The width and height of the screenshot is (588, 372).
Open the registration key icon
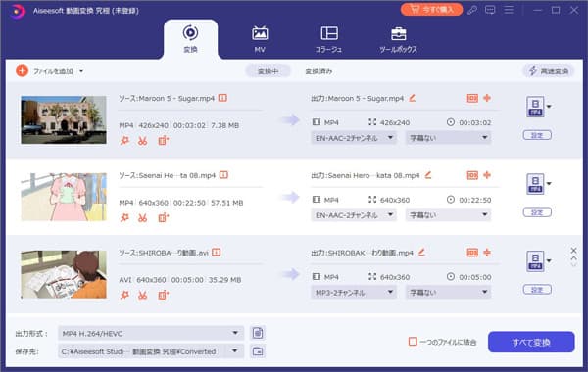(472, 10)
